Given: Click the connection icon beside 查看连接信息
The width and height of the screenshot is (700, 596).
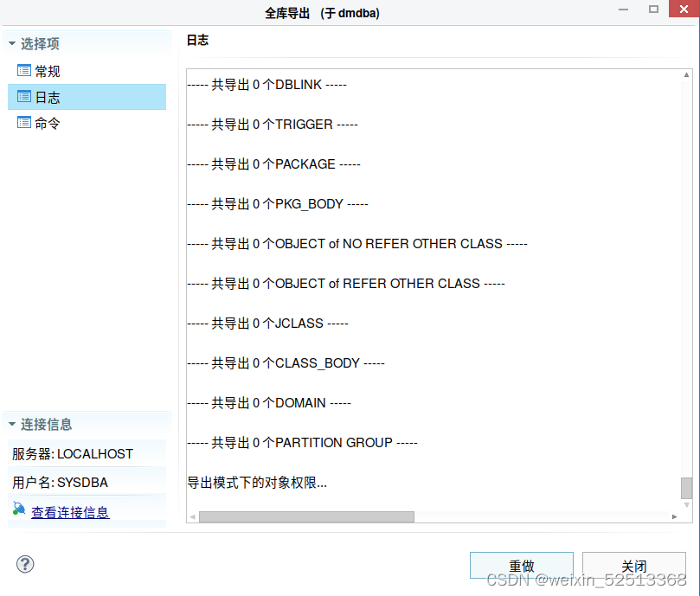Looking at the screenshot, I should click(17, 510).
